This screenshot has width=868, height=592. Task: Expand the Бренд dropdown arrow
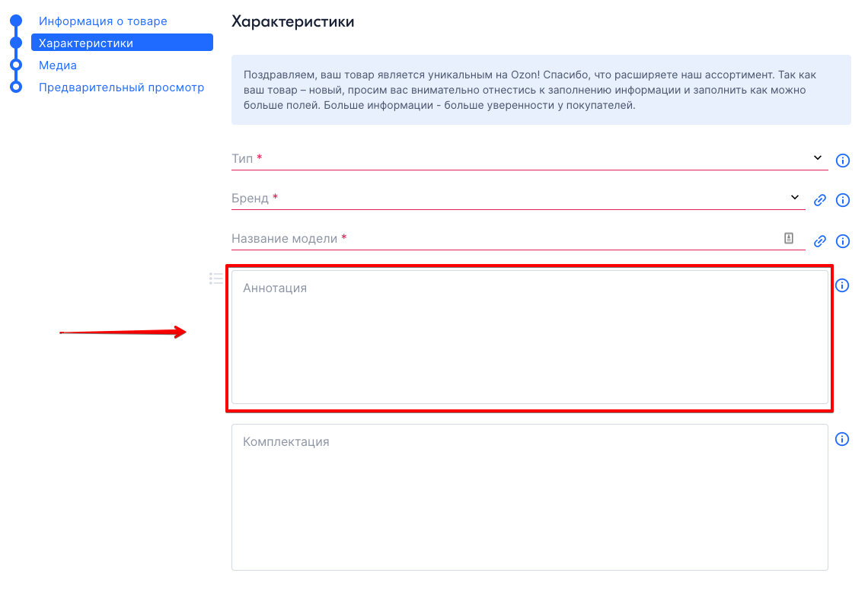794,198
